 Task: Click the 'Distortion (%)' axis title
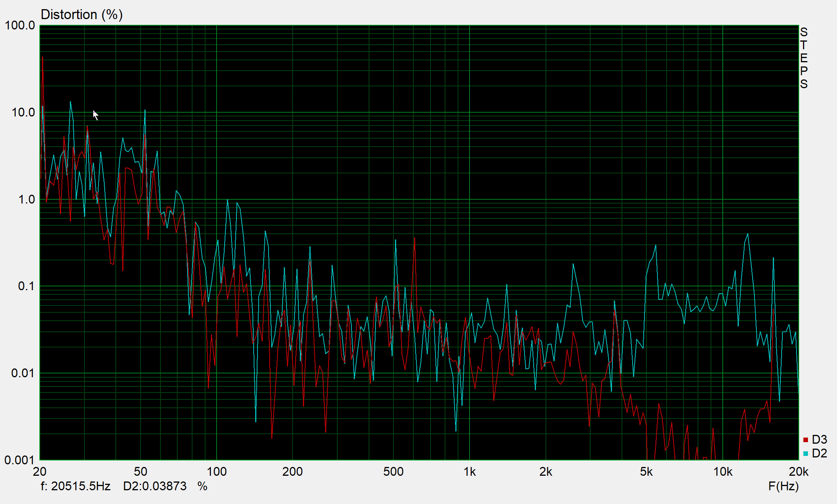click(82, 15)
